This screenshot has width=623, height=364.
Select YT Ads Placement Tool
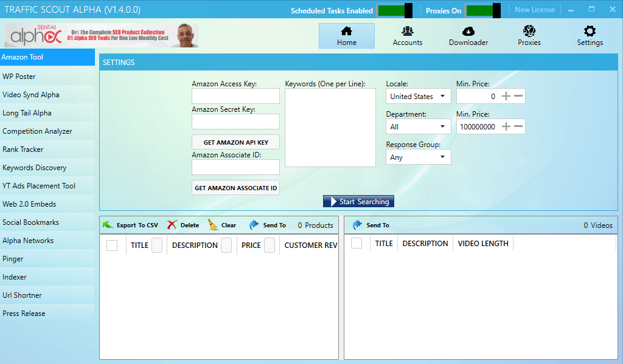[47, 186]
